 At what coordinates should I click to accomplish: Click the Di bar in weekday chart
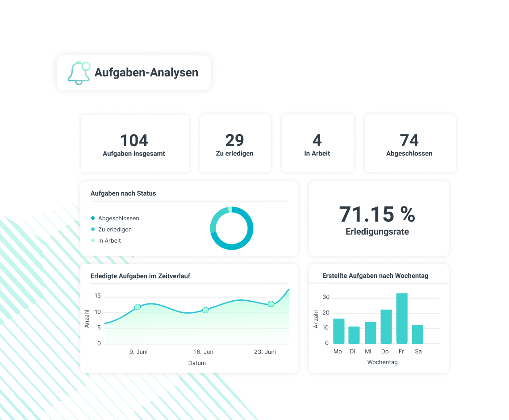click(x=354, y=335)
